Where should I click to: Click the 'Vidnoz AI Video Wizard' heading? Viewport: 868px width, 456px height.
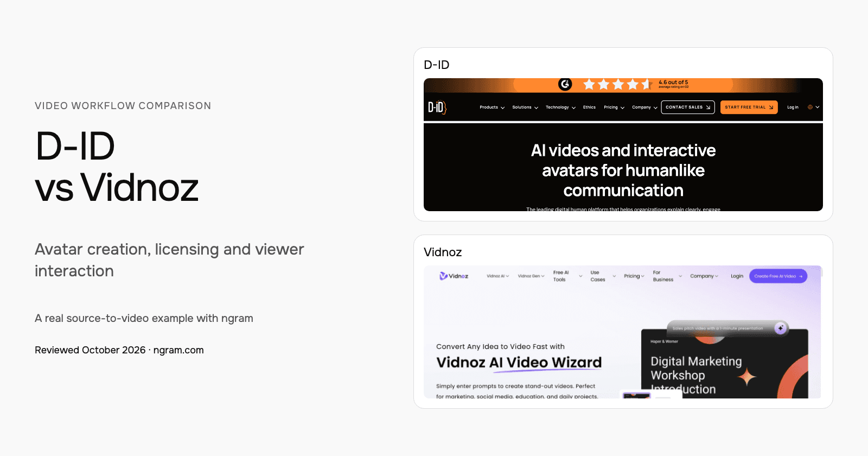519,363
